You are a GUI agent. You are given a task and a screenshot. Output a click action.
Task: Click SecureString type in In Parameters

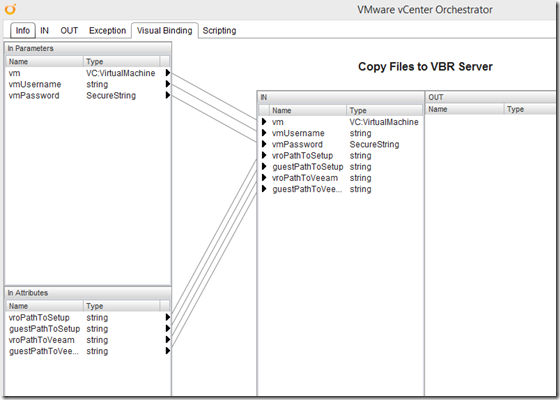click(111, 95)
